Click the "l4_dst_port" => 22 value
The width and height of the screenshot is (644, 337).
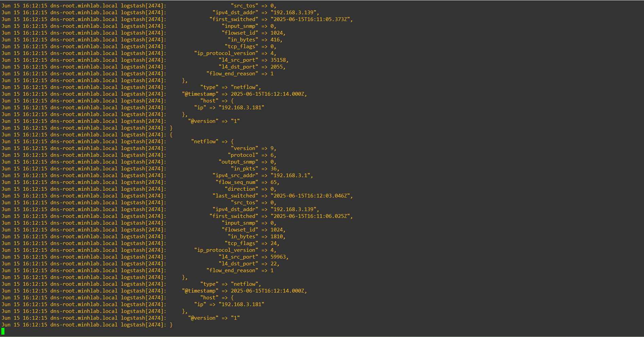click(274, 264)
